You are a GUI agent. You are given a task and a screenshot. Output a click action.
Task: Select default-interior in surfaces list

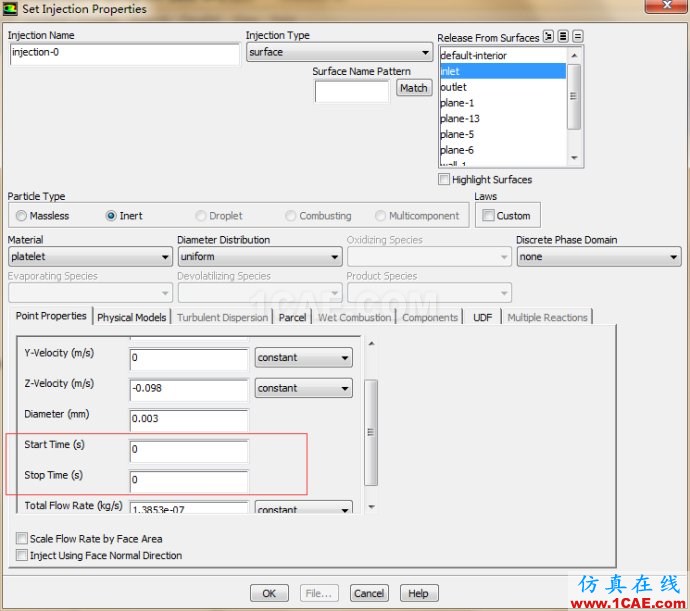[x=503, y=55]
